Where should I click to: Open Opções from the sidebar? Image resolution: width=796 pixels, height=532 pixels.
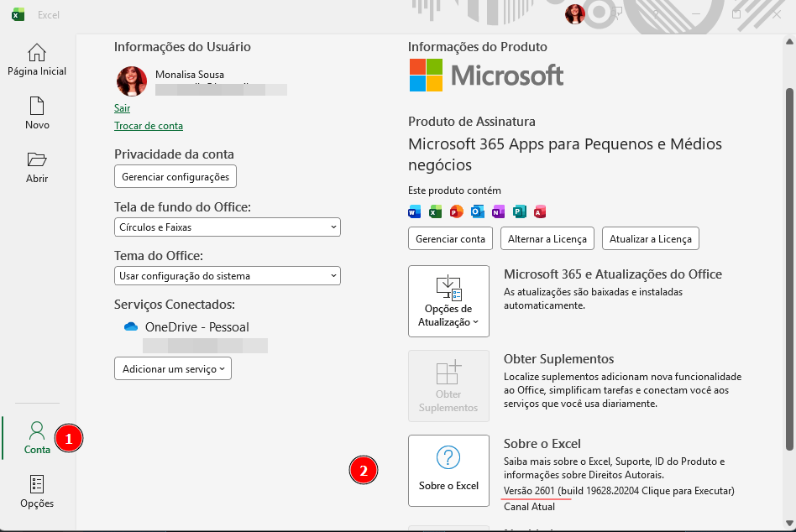37,492
